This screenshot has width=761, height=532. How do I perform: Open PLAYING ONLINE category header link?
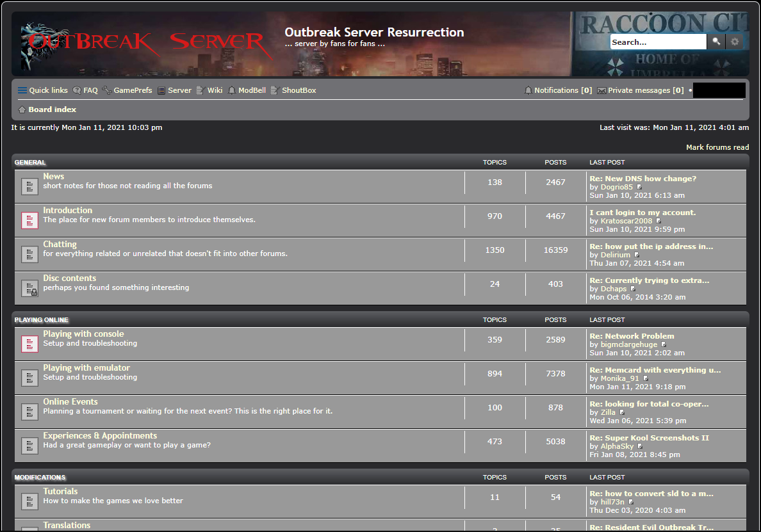[41, 320]
